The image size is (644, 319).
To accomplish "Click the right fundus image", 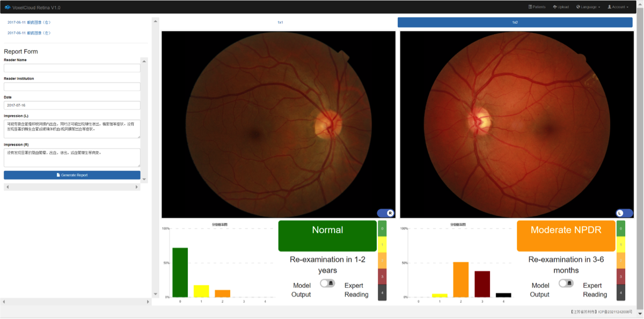I will pos(278,124).
